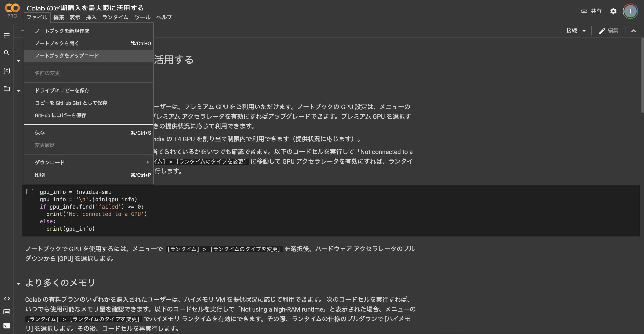Image resolution: width=644 pixels, height=334 pixels.
Task: Expand the ダウンロード submenu
Action: tap(89, 162)
